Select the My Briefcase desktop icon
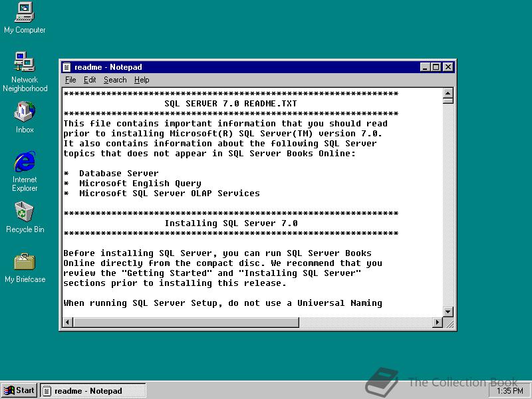This screenshot has height=399, width=532. [25, 268]
